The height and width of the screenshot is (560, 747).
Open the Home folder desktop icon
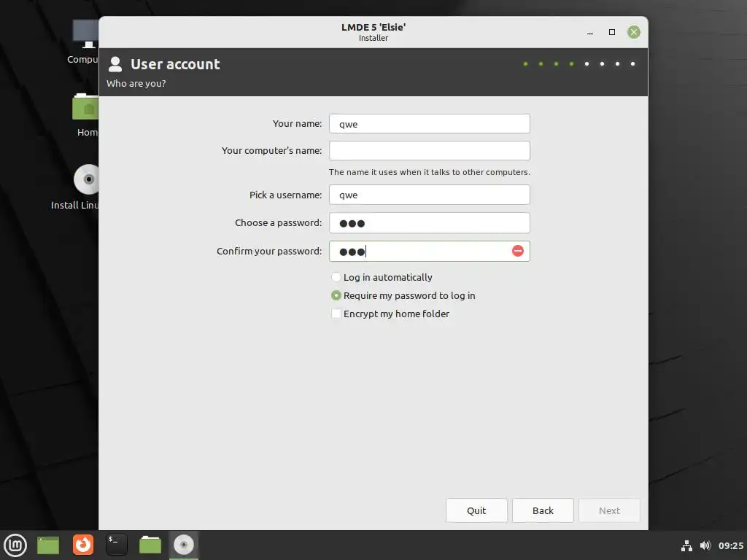(86, 106)
